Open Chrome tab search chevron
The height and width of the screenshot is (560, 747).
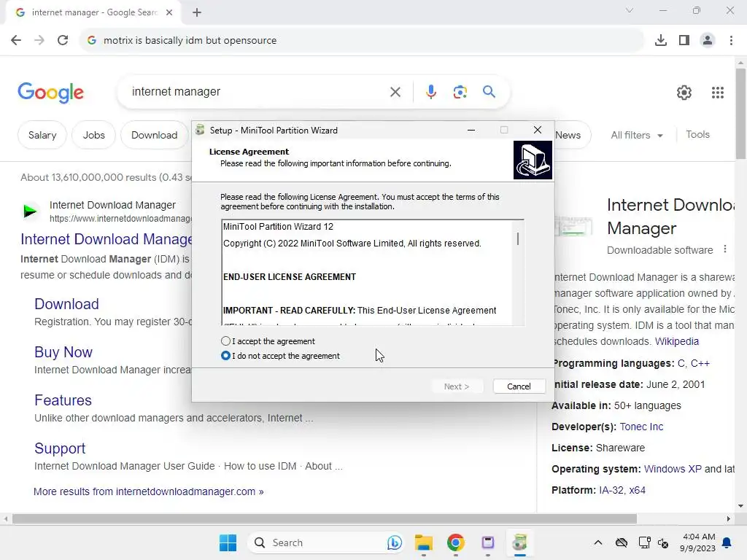[630, 10]
